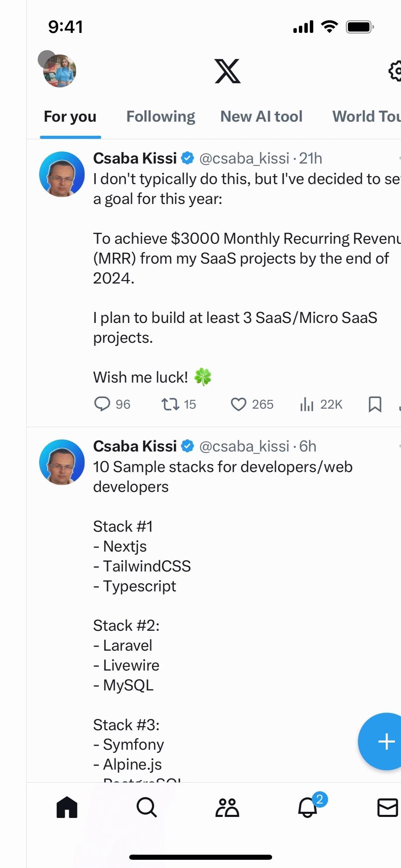Tap Csaba Kissi avatar on sample stacks tweet
Viewport: 401px width, 868px height.
coord(62,462)
